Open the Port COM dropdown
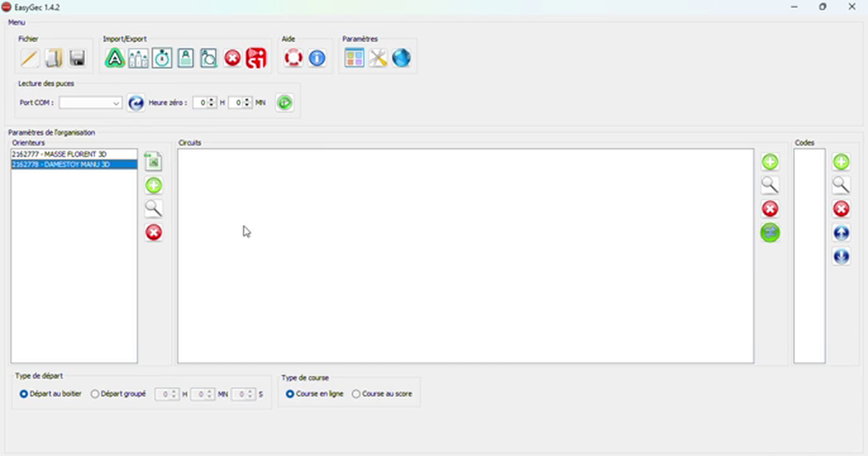 [x=116, y=103]
